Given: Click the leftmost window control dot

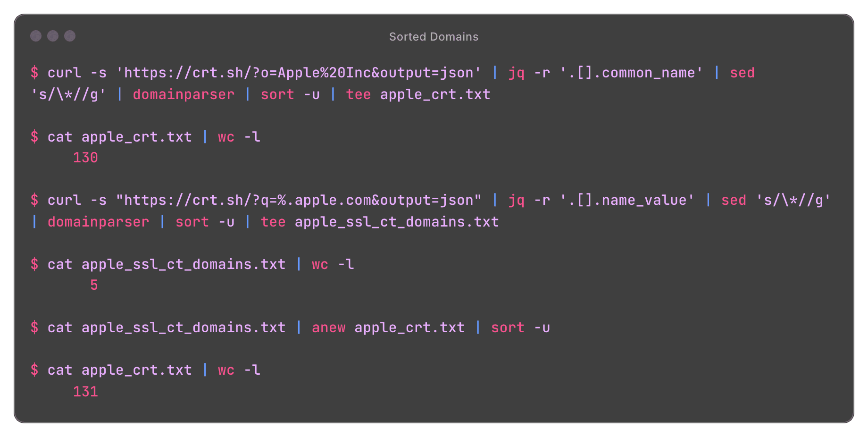Looking at the screenshot, I should [36, 36].
